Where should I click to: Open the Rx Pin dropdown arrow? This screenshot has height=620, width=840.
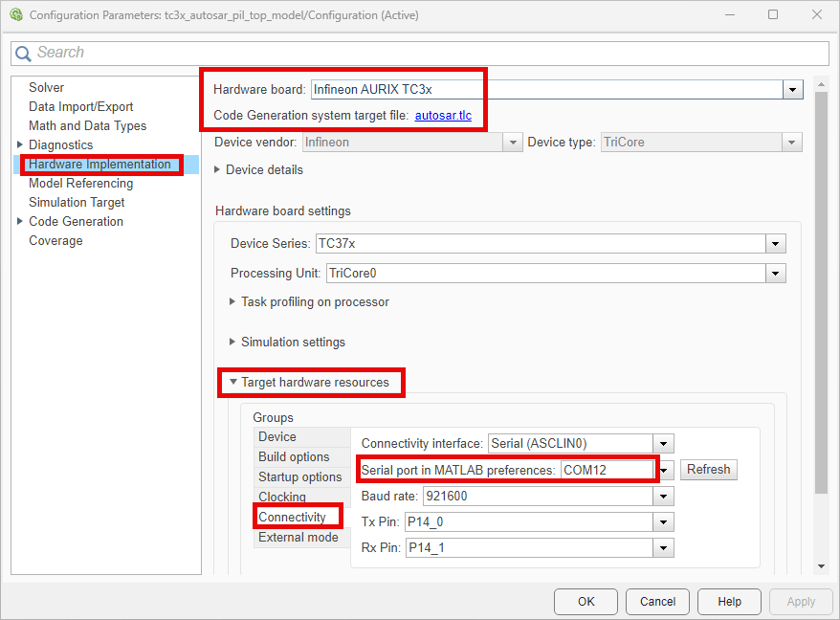(663, 547)
